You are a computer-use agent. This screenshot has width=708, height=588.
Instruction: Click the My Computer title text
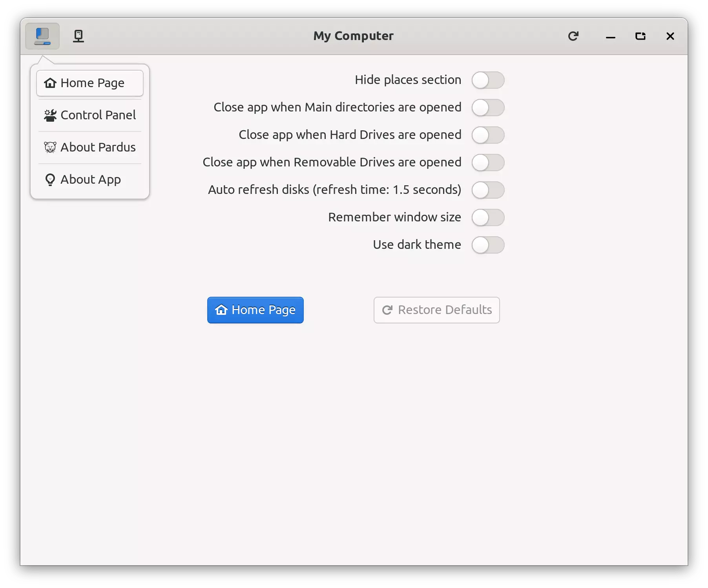click(x=353, y=36)
